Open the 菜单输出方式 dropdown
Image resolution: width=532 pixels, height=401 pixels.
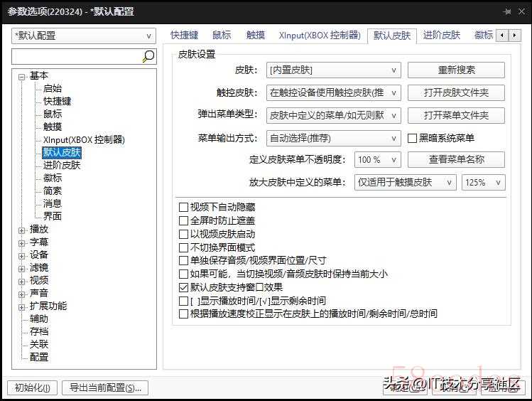coord(334,138)
